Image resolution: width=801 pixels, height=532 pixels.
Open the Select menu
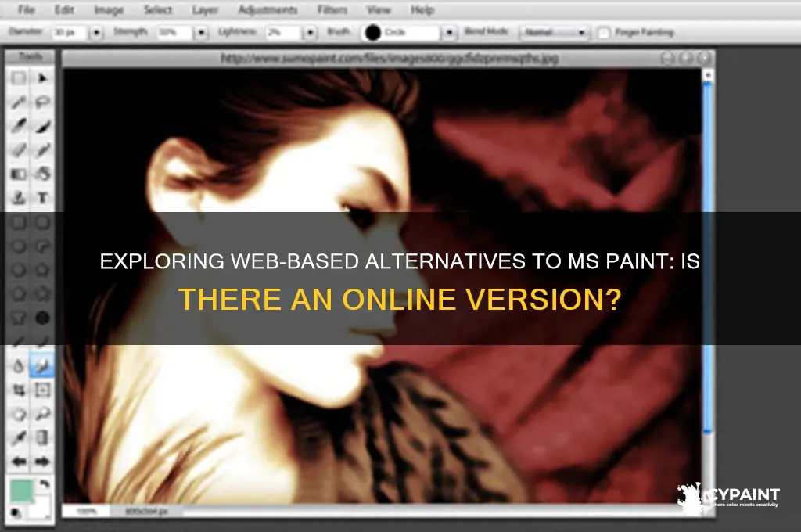click(158, 9)
